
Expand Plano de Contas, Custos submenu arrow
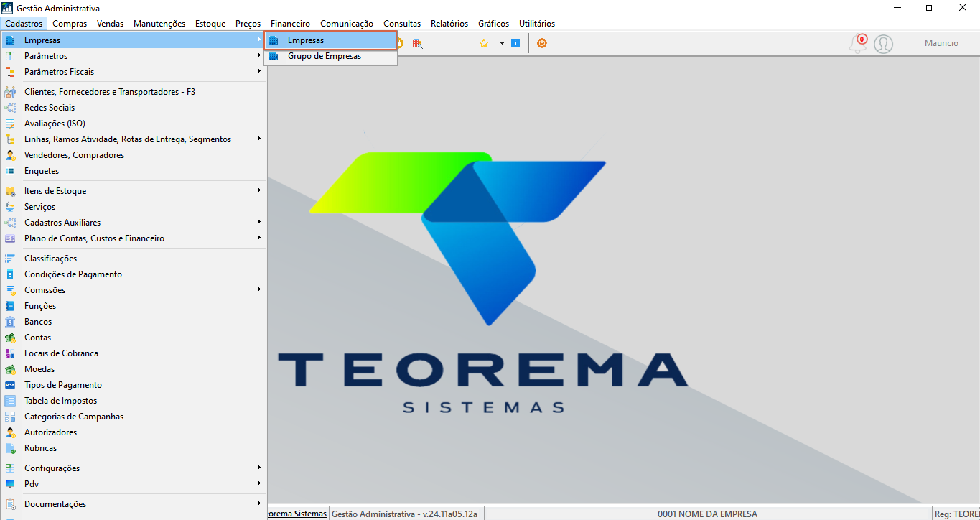(259, 238)
